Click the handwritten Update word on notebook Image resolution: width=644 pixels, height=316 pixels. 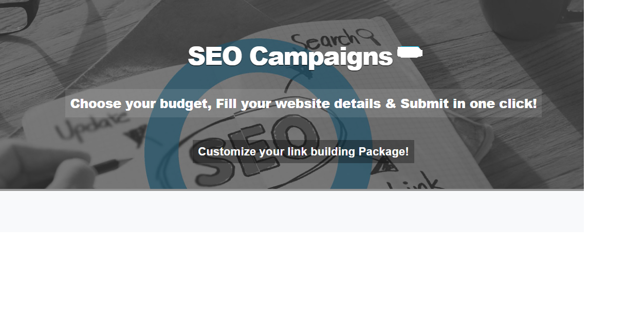click(93, 125)
